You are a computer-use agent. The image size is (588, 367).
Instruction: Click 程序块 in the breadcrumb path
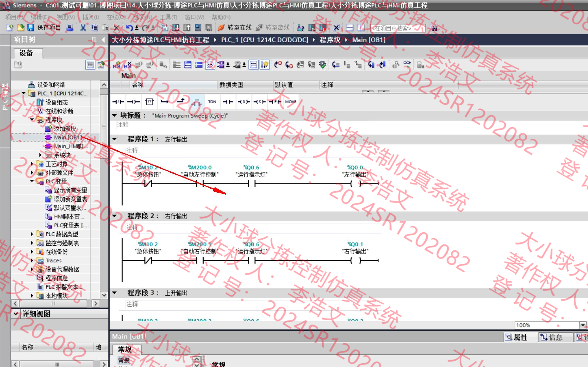coord(330,40)
